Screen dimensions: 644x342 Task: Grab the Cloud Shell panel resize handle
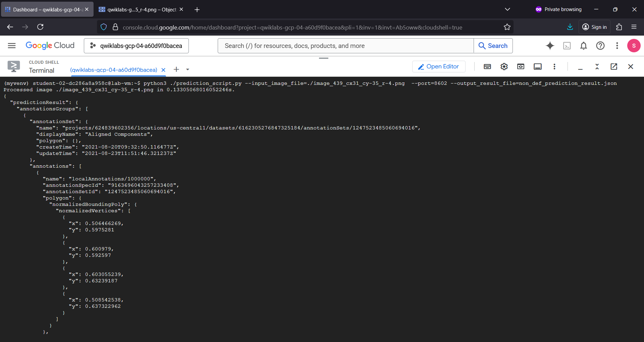point(324,58)
